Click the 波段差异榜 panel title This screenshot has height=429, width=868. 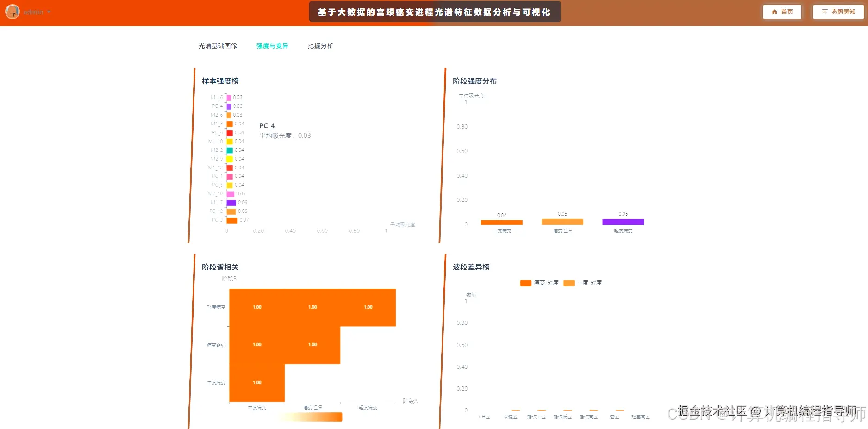point(471,267)
